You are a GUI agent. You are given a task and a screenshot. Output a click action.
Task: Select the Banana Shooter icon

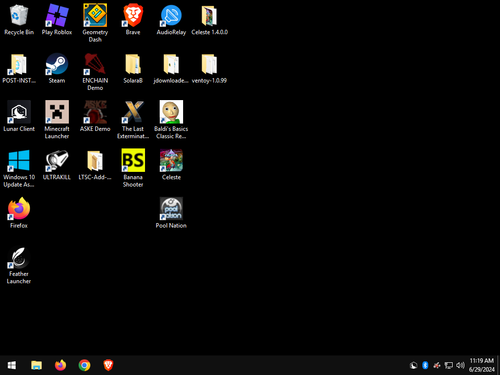(133, 168)
